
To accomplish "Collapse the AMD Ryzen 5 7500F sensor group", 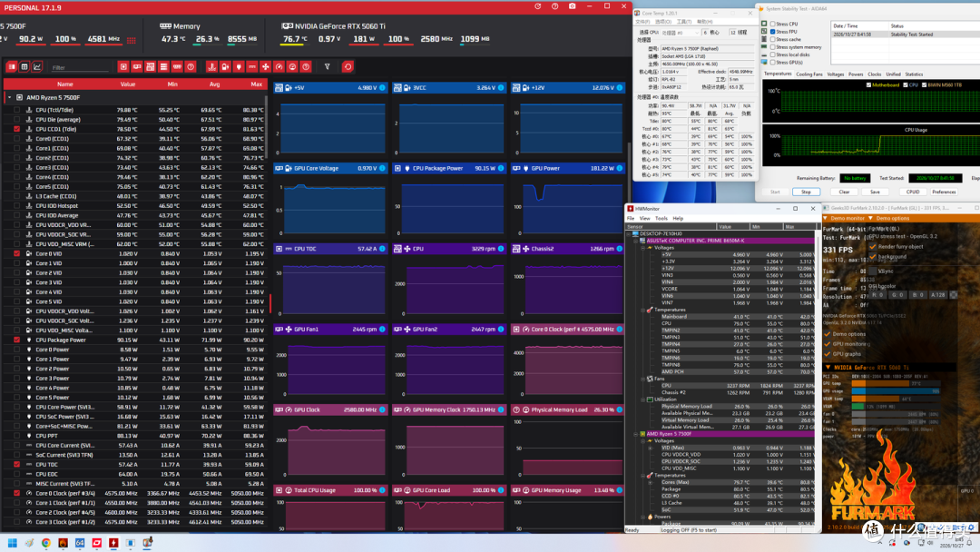I will (x=9, y=97).
